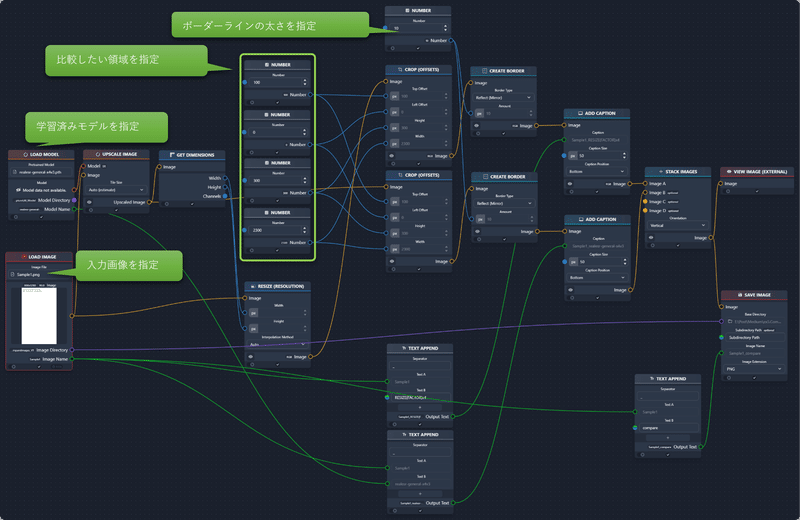Image resolution: width=800 pixels, height=520 pixels.
Task: Click Separator field in 'compare' Text Append node
Action: (668, 396)
